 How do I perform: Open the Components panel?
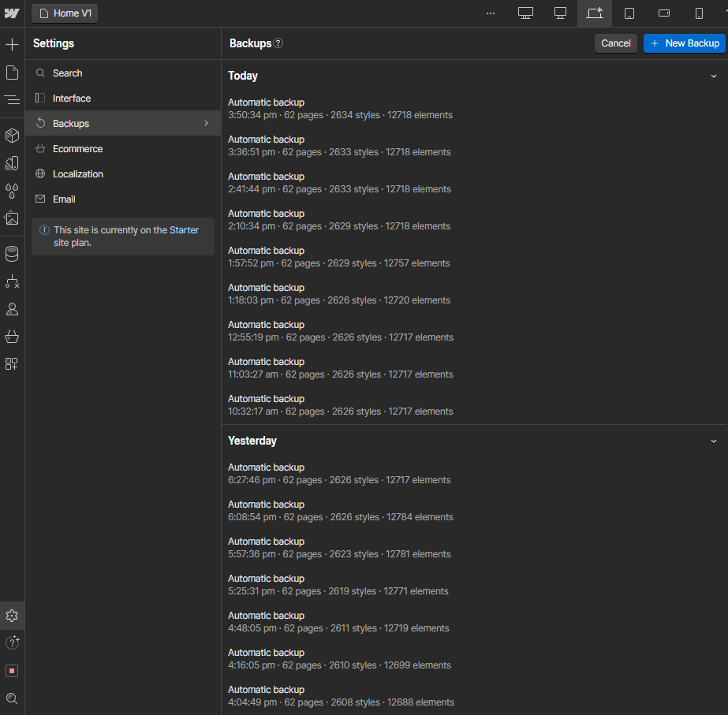pyautogui.click(x=12, y=136)
